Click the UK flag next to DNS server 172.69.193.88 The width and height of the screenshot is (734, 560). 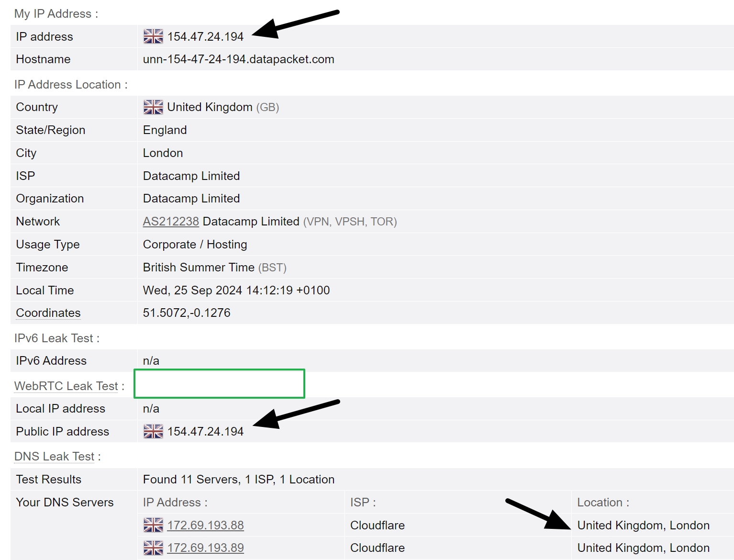click(x=152, y=525)
